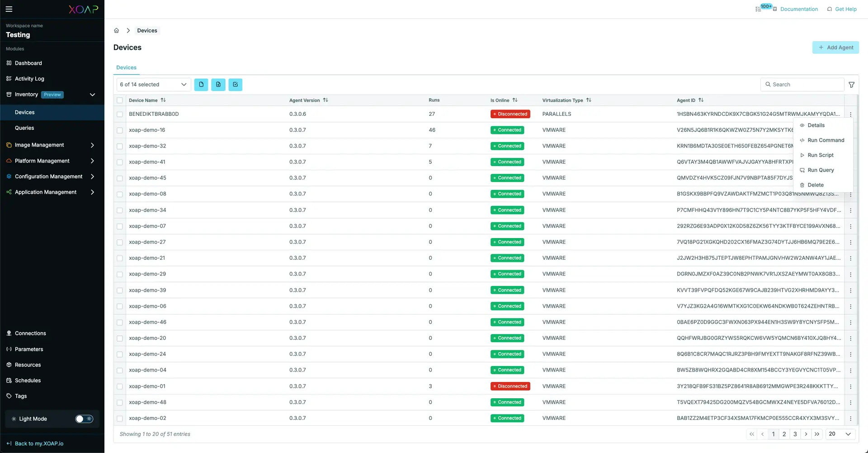Collapse the Inventory section
This screenshot has height=453, width=868.
[x=93, y=95]
